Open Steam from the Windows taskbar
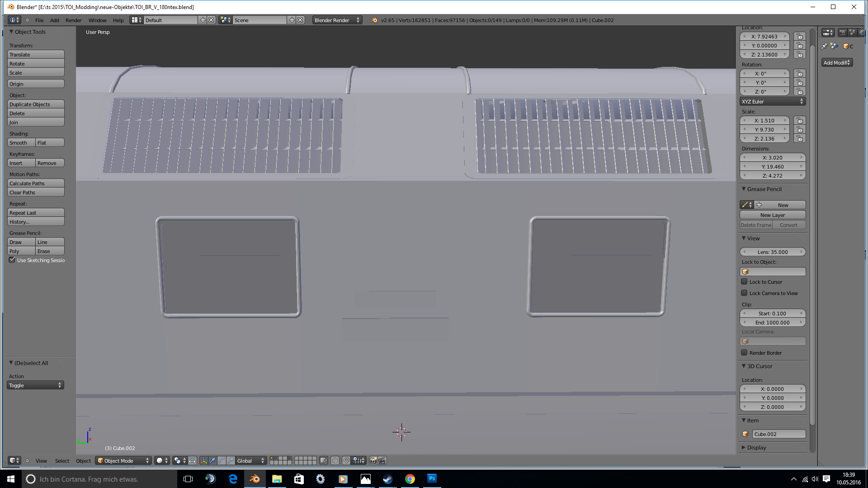The image size is (868, 488). click(x=387, y=479)
